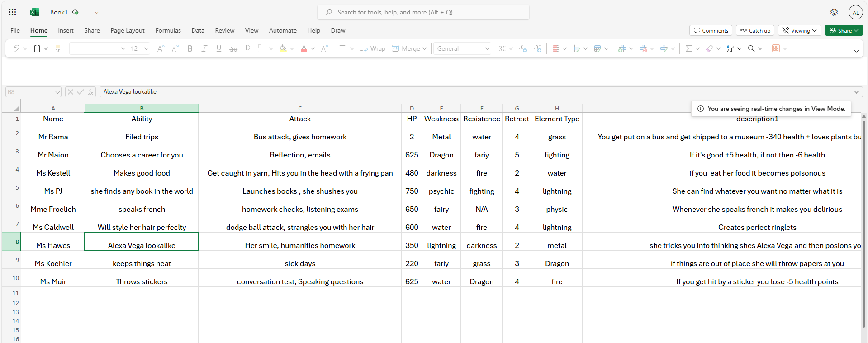Click the Sort & Filter icon
Image resolution: width=868 pixels, height=343 pixels.
tap(730, 48)
